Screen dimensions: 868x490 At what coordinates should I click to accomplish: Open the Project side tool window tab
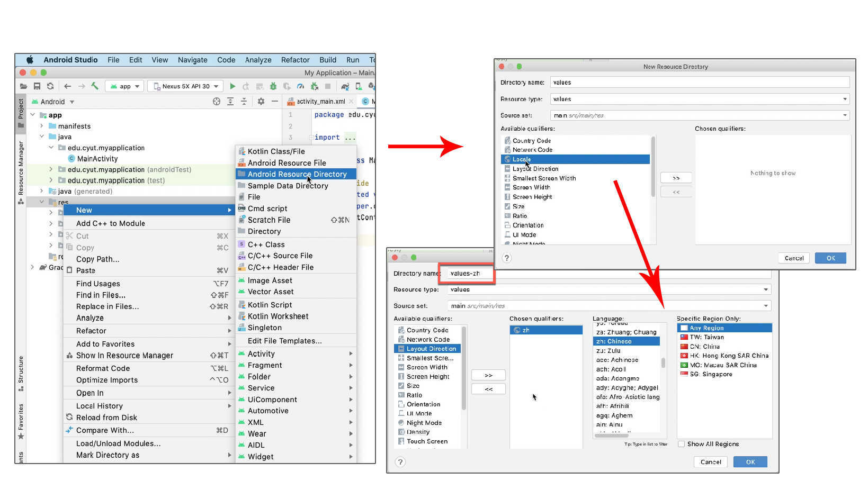(21, 113)
